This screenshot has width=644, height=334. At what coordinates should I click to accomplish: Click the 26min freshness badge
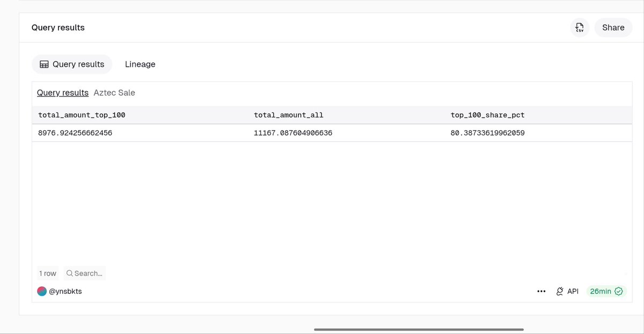pos(606,291)
